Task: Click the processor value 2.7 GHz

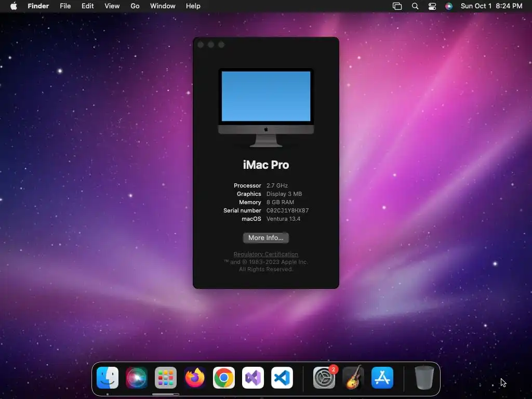Action: click(277, 185)
